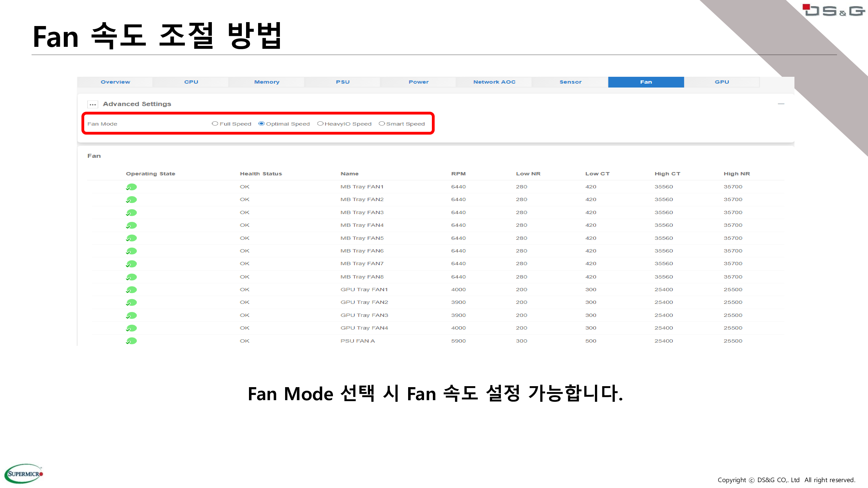Click the Advanced Settings ellipsis icon
868x488 pixels.
tap(93, 104)
